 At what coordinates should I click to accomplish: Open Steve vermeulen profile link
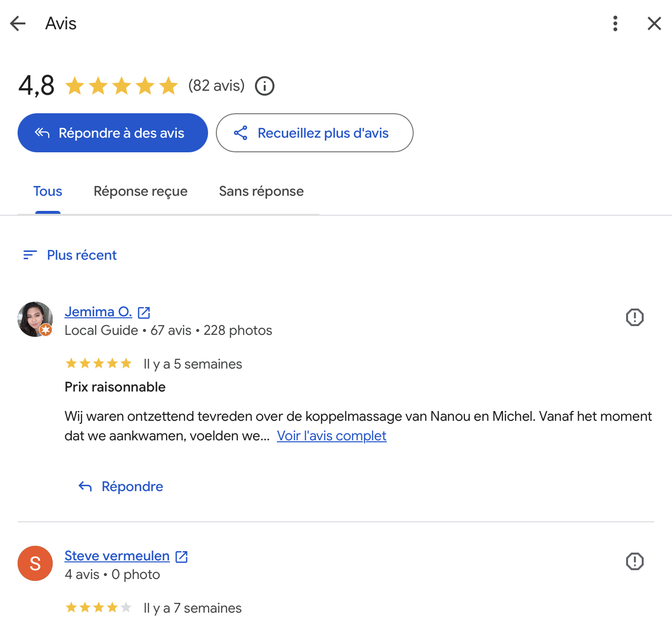[117, 556]
